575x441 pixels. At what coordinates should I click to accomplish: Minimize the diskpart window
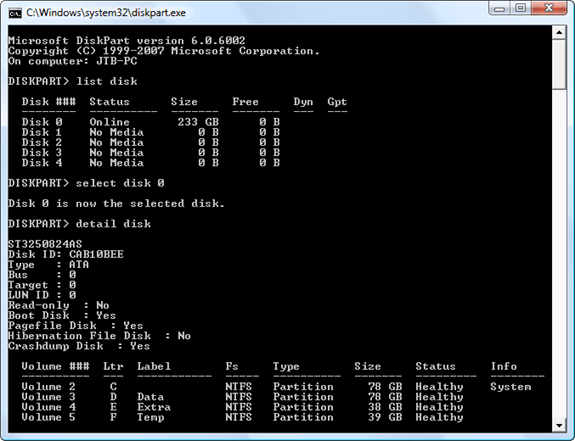tap(499, 8)
